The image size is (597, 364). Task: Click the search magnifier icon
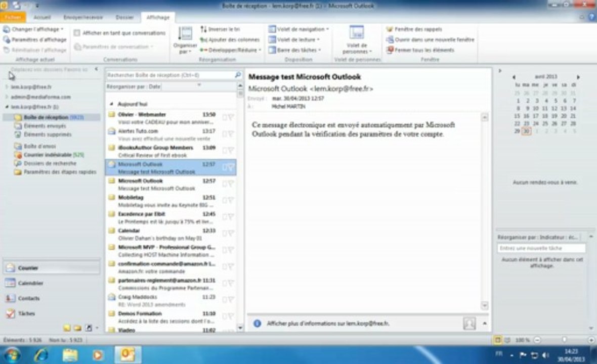(238, 75)
